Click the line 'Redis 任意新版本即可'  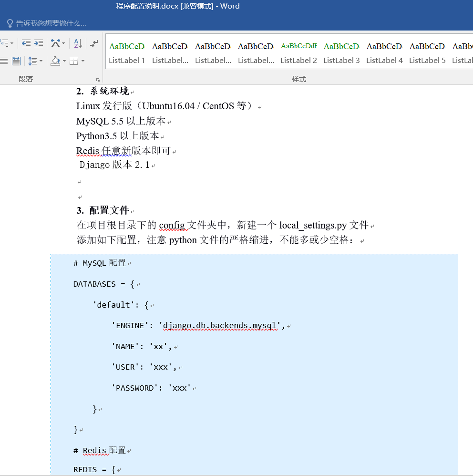coord(123,151)
